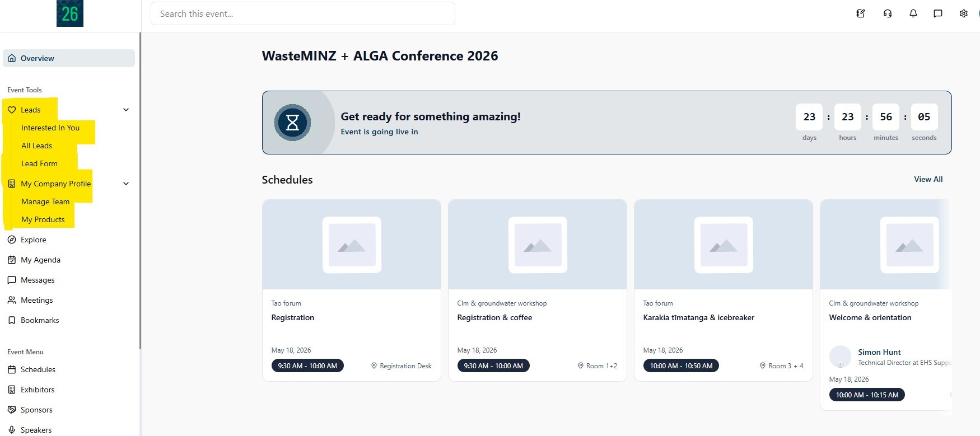980x436 pixels.
Task: Open Interested In You submenu
Action: [50, 128]
